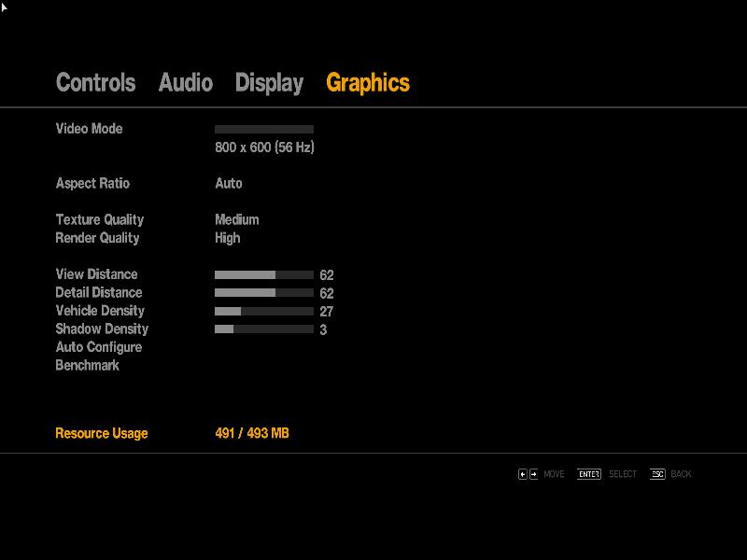Run Auto Configure
Screen dimensions: 747x560
click(99, 347)
